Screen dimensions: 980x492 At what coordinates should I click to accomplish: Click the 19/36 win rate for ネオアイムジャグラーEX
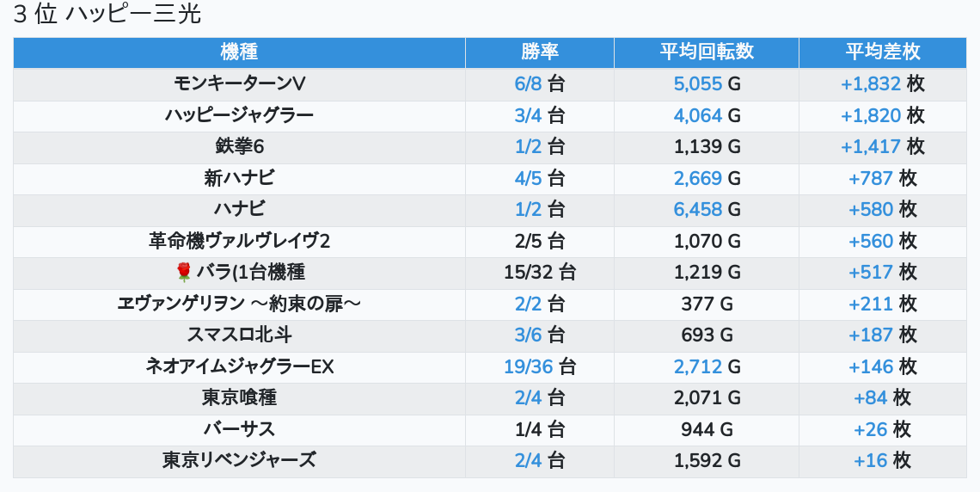(529, 366)
